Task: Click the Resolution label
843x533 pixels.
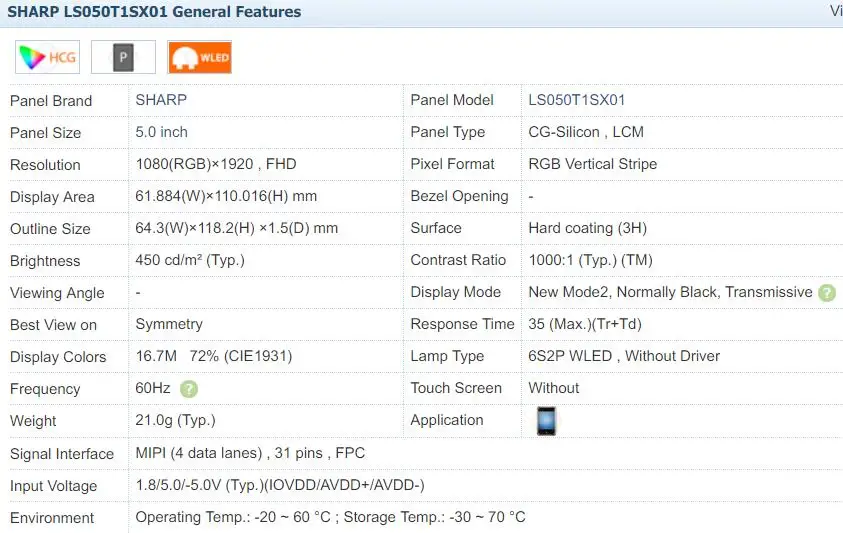Action: coord(45,165)
